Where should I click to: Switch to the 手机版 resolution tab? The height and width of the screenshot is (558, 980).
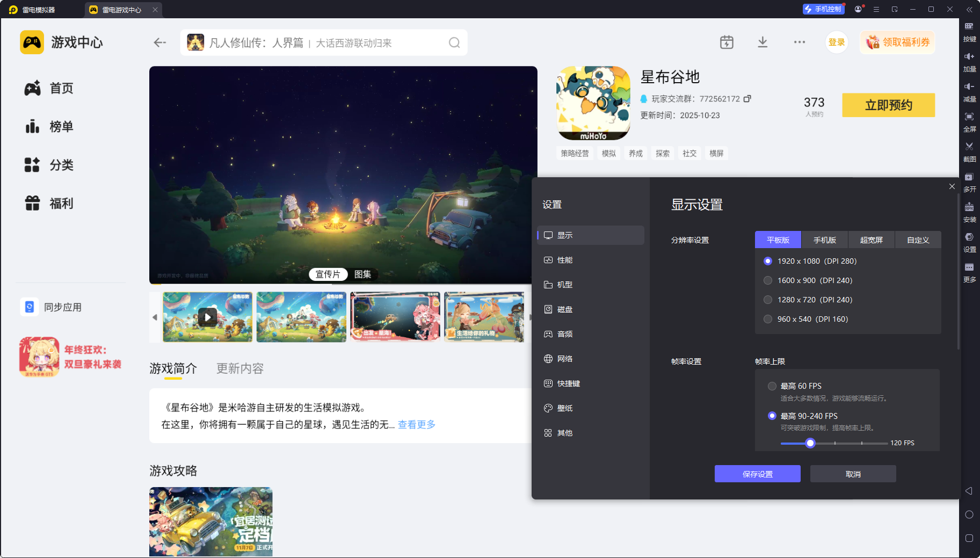(x=825, y=240)
